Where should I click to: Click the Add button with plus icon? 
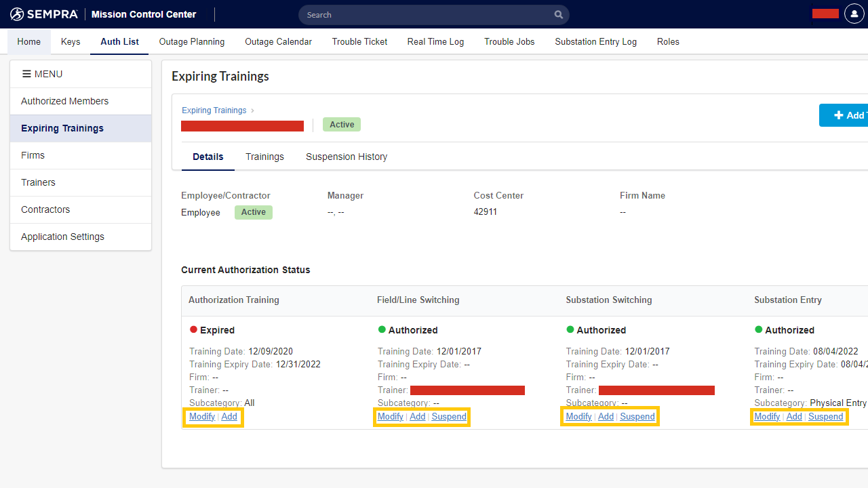844,115
